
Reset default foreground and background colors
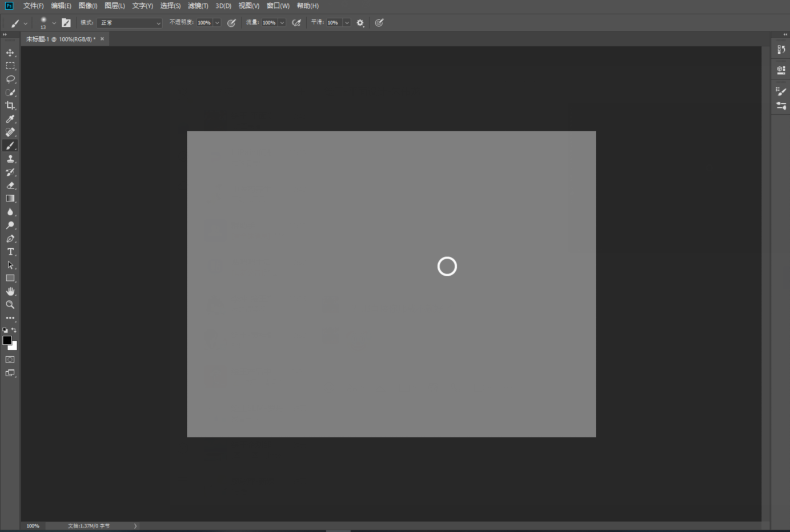[5, 330]
